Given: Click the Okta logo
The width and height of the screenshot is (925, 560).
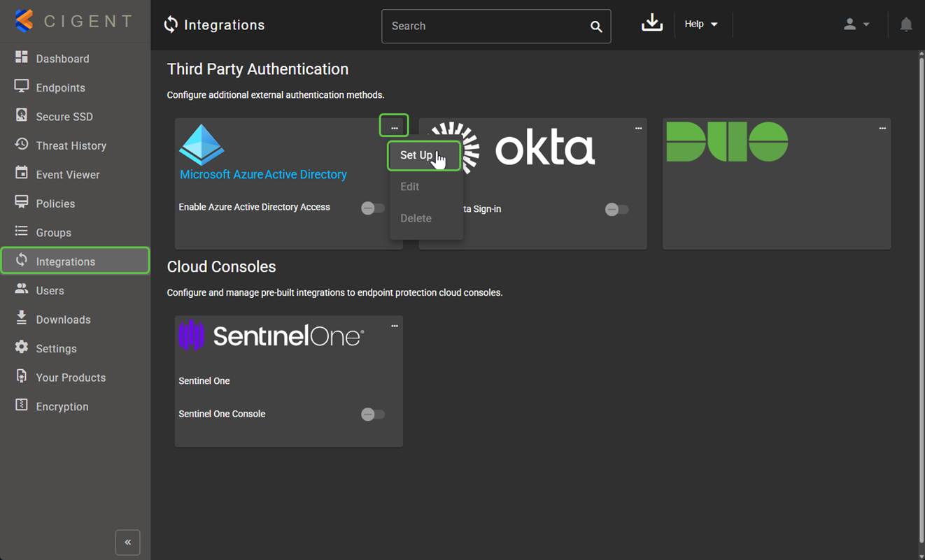Looking at the screenshot, I should pos(514,148).
